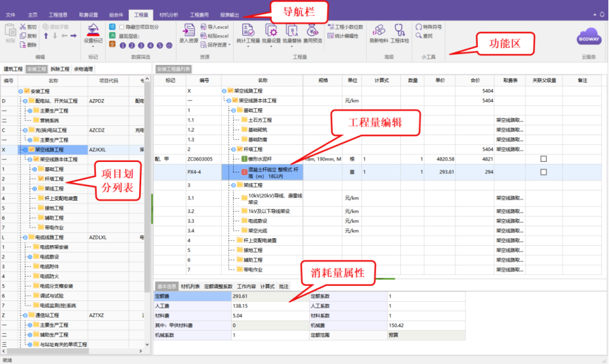Click 统计编辑性 icon
Screen dimensions: 609x364
coord(331,35)
